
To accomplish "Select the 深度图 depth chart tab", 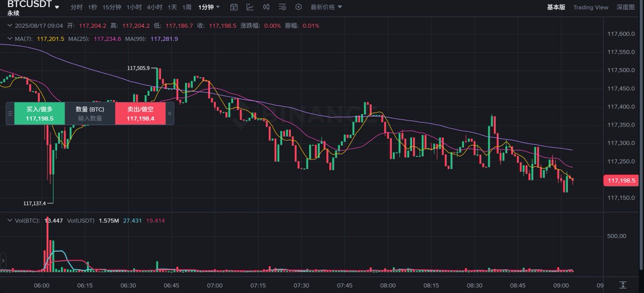I will pos(625,7).
